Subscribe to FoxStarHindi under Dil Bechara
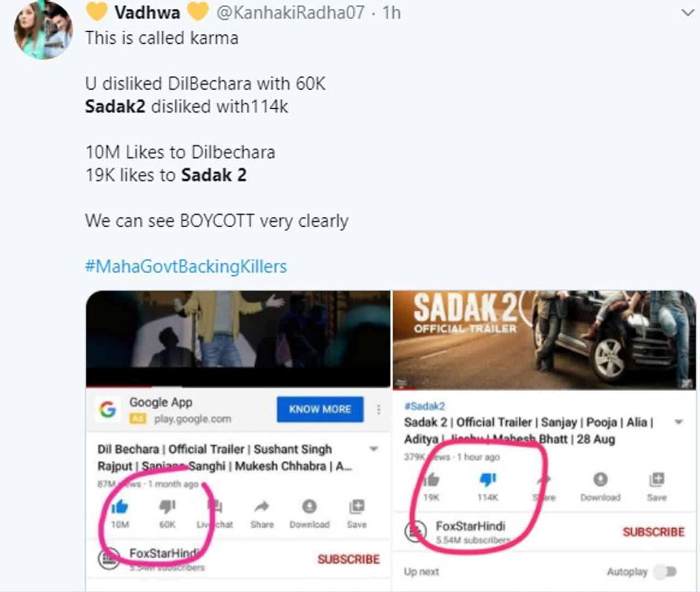The width and height of the screenshot is (700, 592). 348,559
